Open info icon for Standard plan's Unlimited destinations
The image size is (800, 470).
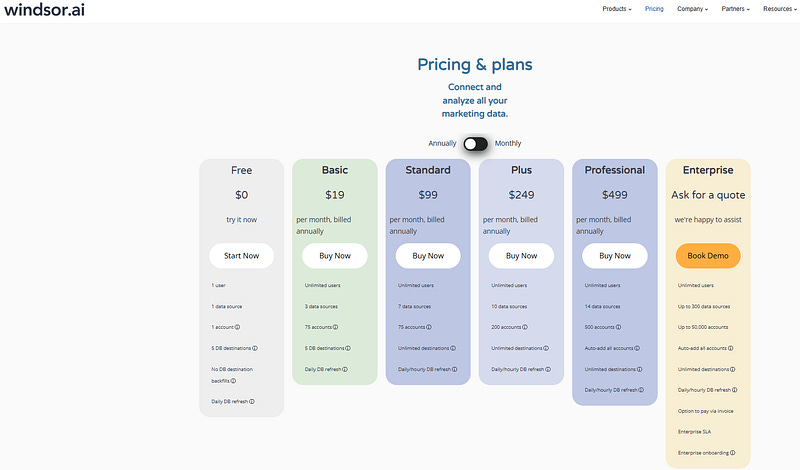(x=453, y=348)
